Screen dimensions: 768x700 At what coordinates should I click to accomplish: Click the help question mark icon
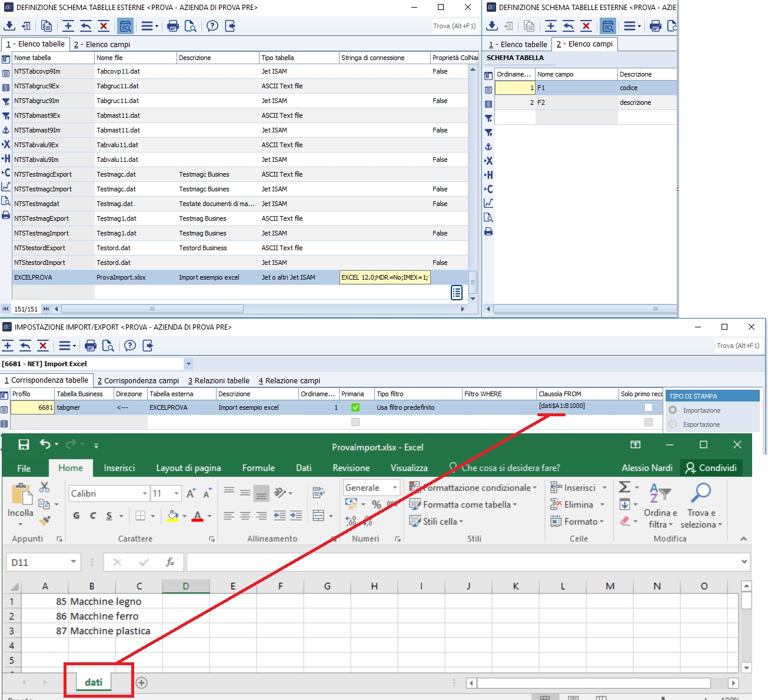(212, 26)
